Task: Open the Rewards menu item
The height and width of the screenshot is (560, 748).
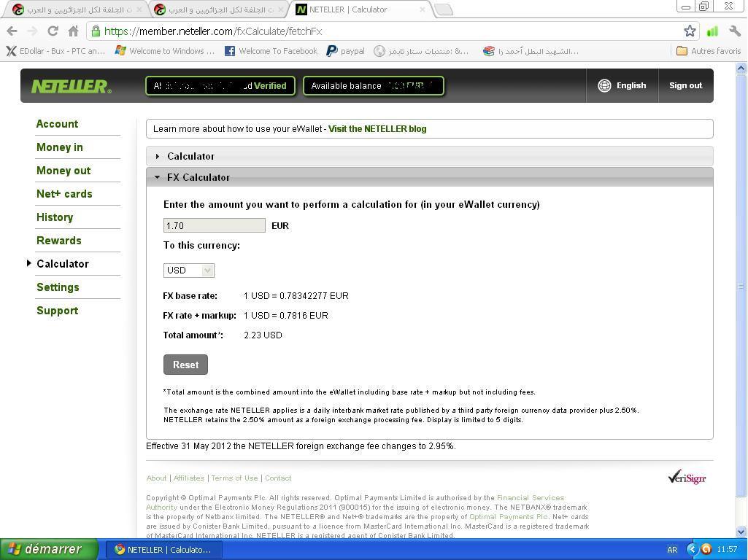Action: pyautogui.click(x=58, y=241)
